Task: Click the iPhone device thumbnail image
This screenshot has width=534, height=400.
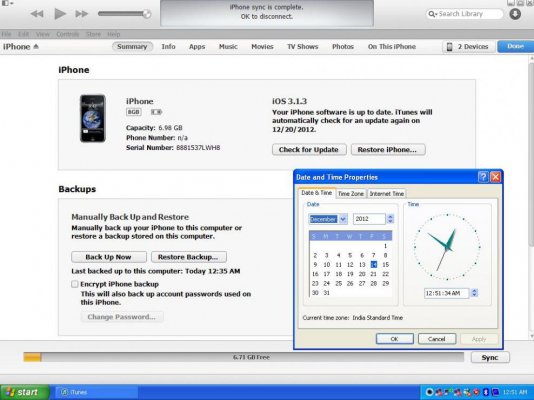Action: click(93, 118)
